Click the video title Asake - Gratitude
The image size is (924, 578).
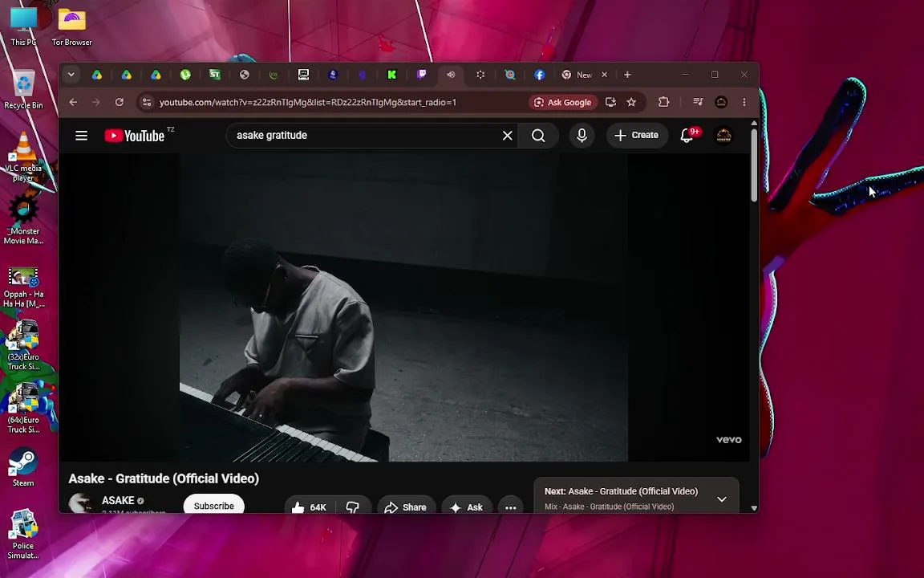coord(164,478)
